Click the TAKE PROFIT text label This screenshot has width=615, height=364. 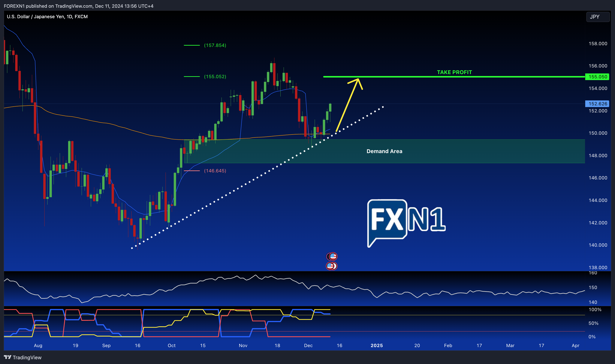454,72
